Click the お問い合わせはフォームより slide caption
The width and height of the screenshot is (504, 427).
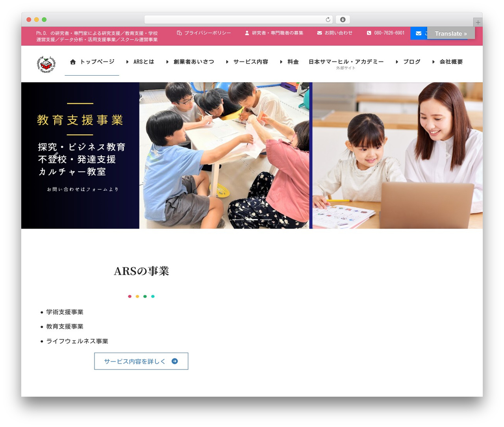point(83,189)
